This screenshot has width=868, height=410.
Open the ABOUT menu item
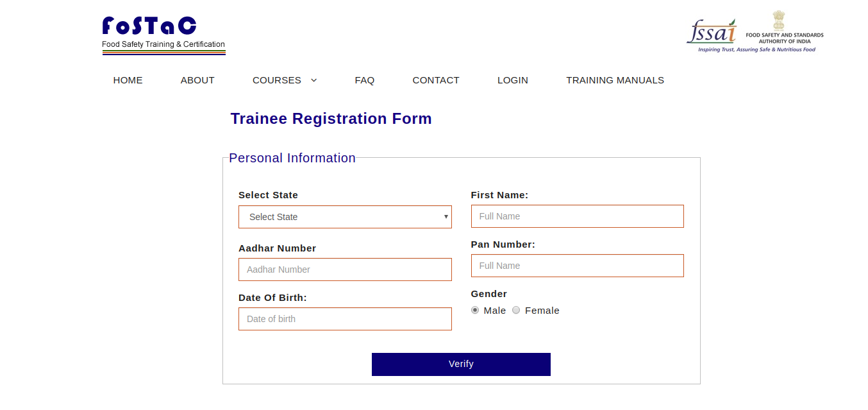click(x=197, y=80)
